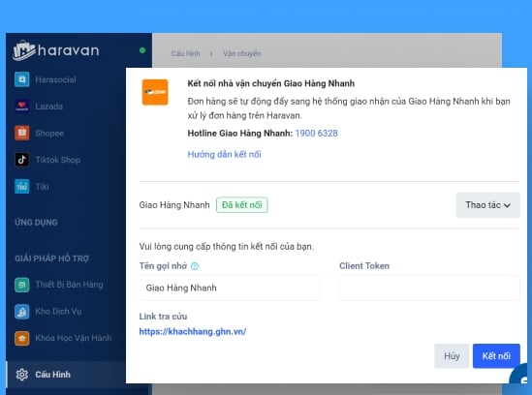The height and width of the screenshot is (395, 532).
Task: Click the Haravan logo in sidebar
Action: (56, 50)
